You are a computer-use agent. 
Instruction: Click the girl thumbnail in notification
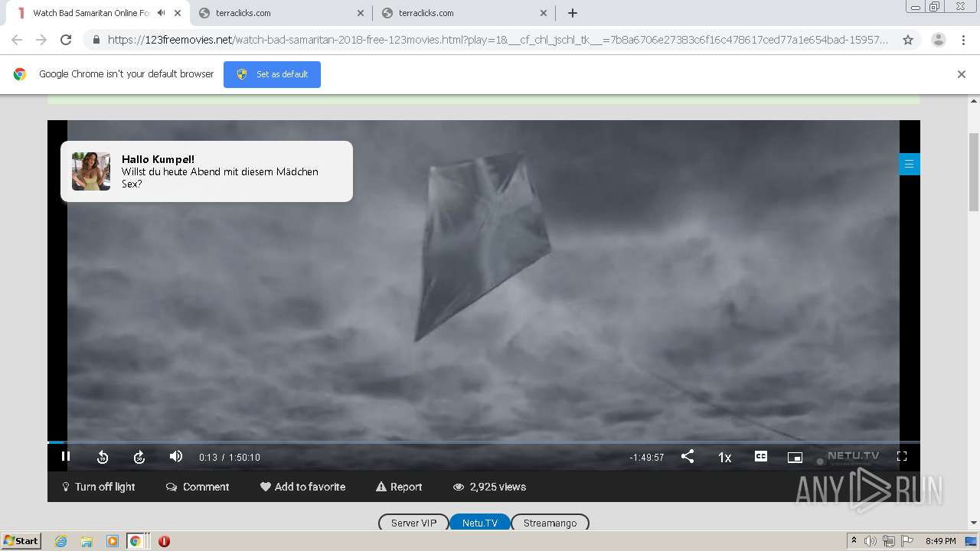point(91,171)
